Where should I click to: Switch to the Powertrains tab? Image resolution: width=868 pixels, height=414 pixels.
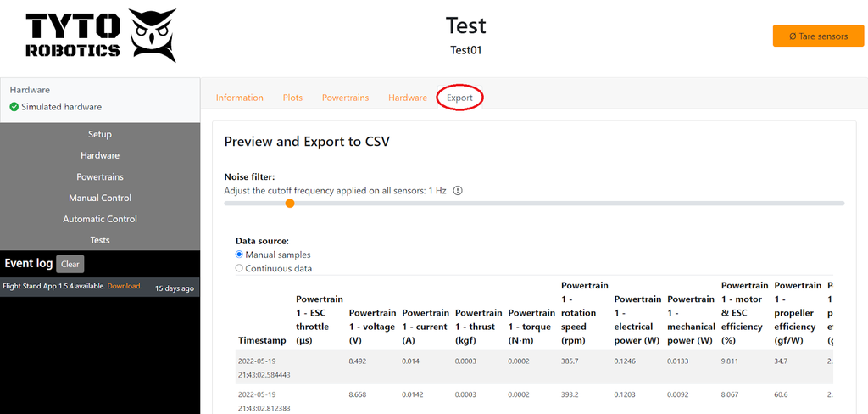345,98
